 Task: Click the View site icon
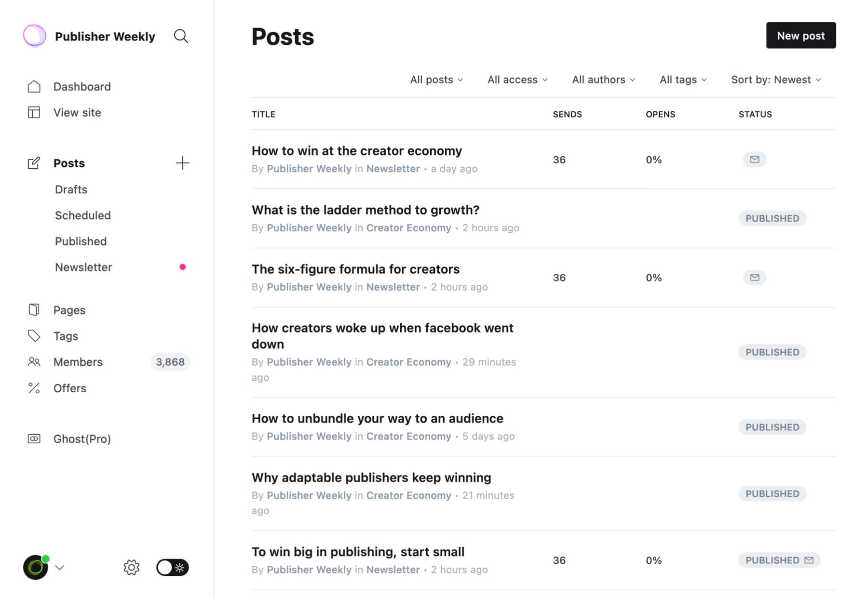[34, 112]
